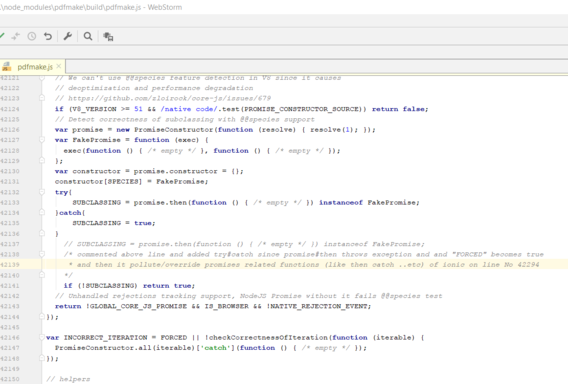Viewport: 568px width, 384px height.
Task: Click GLOBAL_CORE_JS_PROMISE identifier
Action: [x=138, y=306]
